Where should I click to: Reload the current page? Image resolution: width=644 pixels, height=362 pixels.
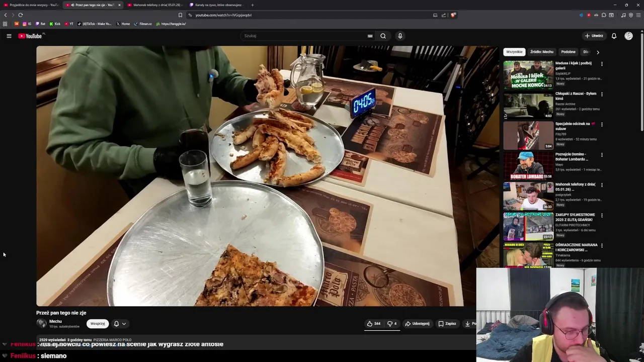click(21, 15)
